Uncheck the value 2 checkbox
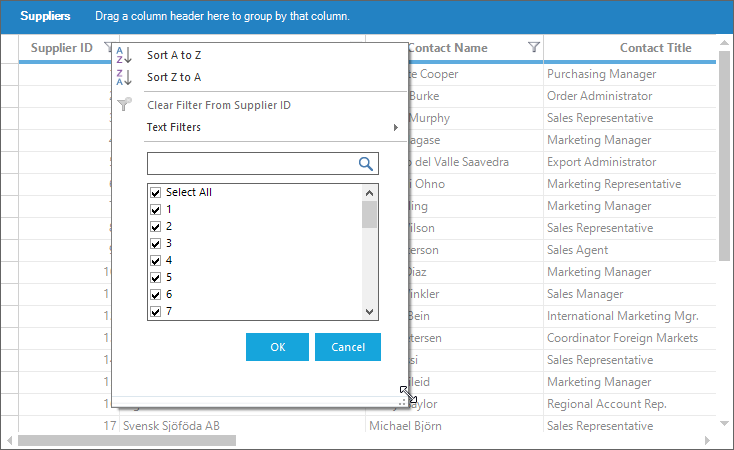Screen dimensions: 734x450 pyautogui.click(x=155, y=227)
